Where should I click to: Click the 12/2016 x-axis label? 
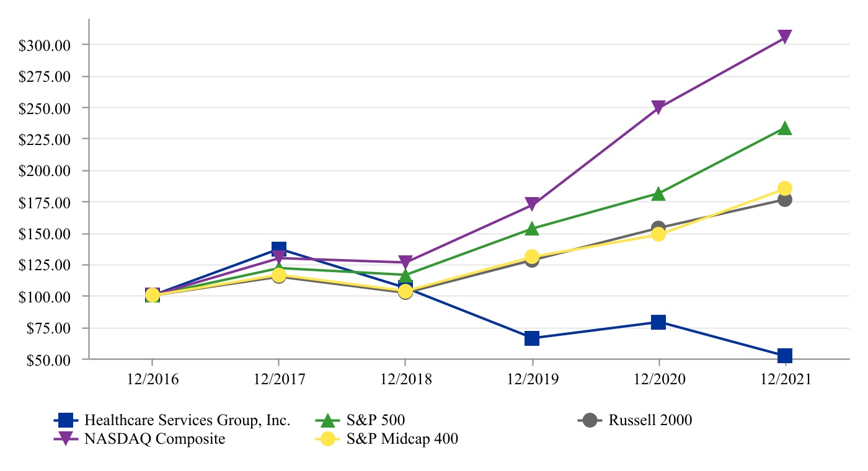152,380
